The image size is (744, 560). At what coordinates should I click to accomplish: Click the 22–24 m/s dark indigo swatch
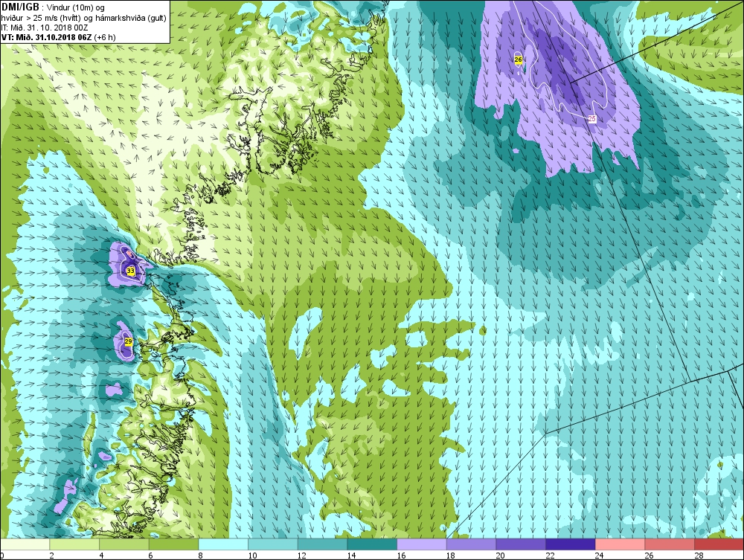(571, 544)
